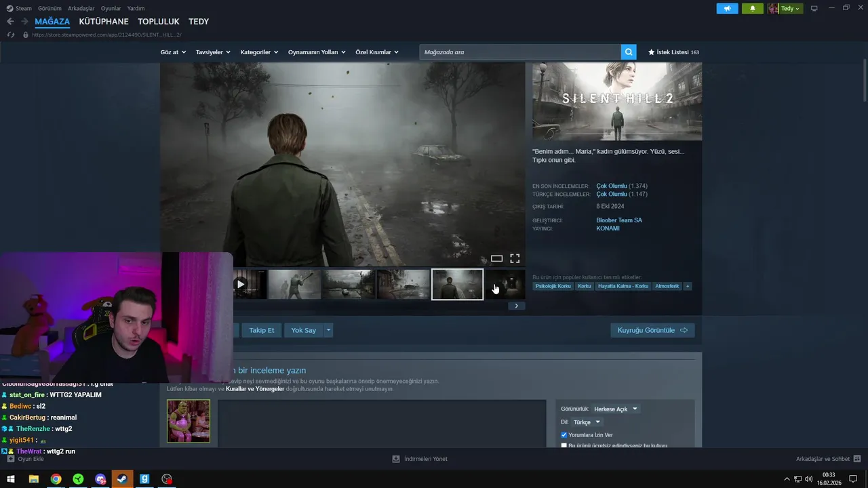
Task: Expand the Kategoriler dropdown
Action: [x=259, y=52]
